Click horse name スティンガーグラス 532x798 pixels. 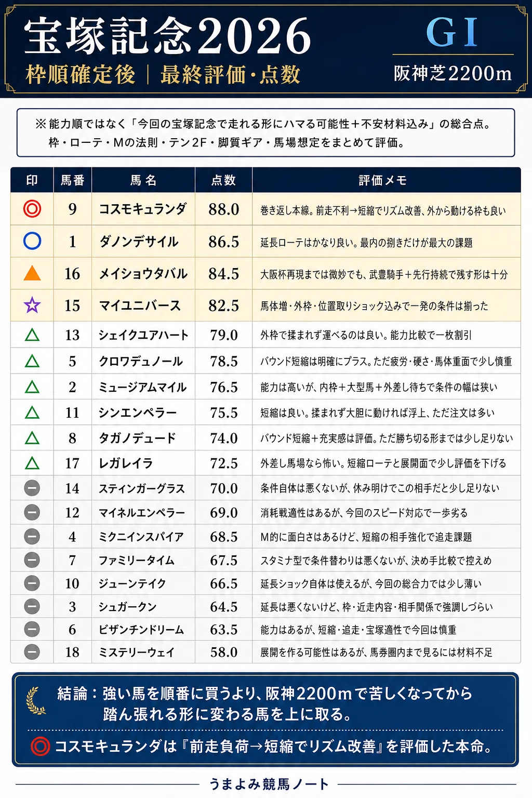[x=142, y=488]
